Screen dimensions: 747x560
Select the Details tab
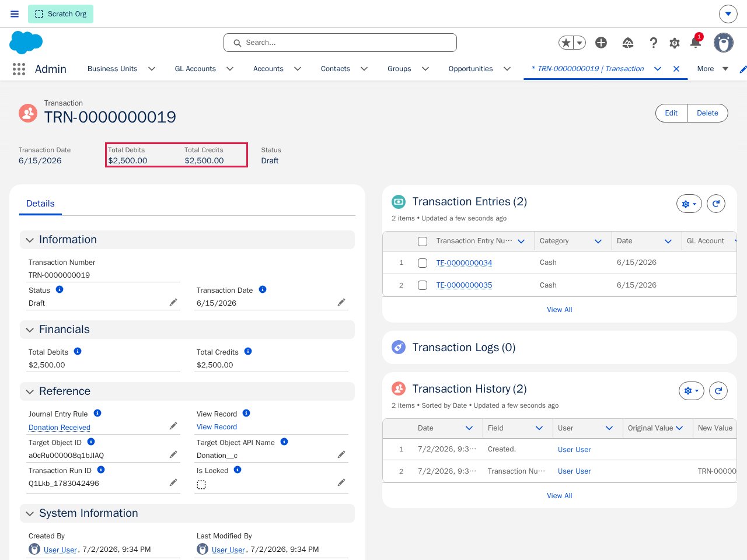pos(40,204)
